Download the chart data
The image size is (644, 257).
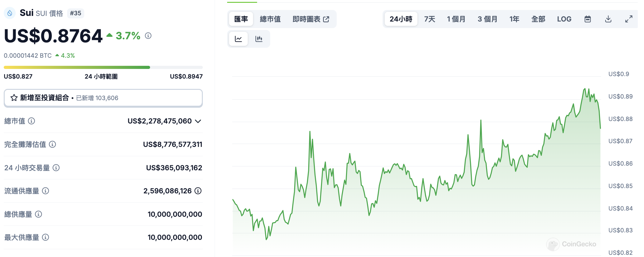pyautogui.click(x=608, y=19)
